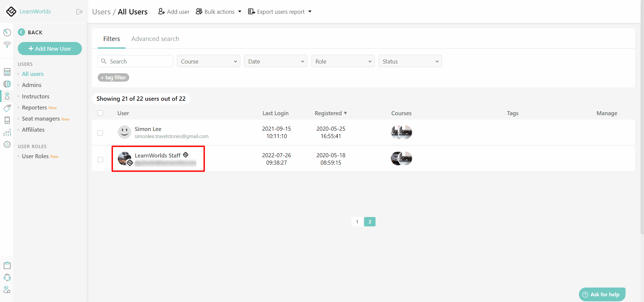Image resolution: width=644 pixels, height=302 pixels.
Task: Sort by the Registered column
Action: (x=331, y=113)
